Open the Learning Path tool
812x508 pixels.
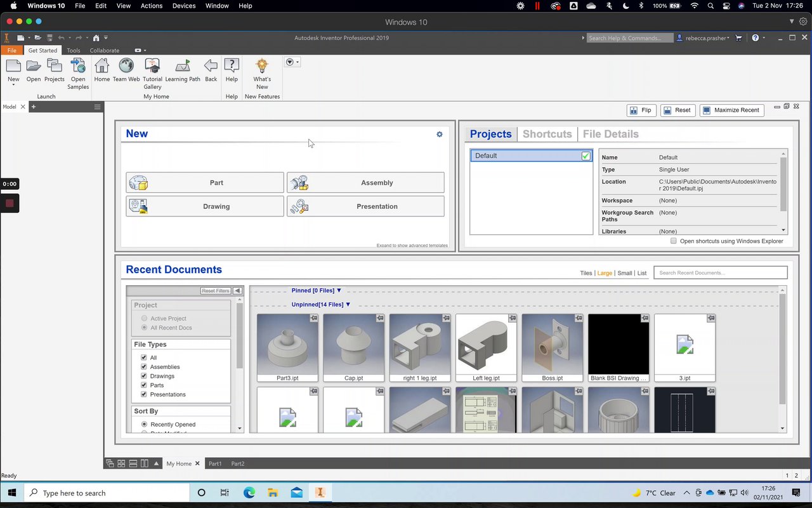pos(183,67)
